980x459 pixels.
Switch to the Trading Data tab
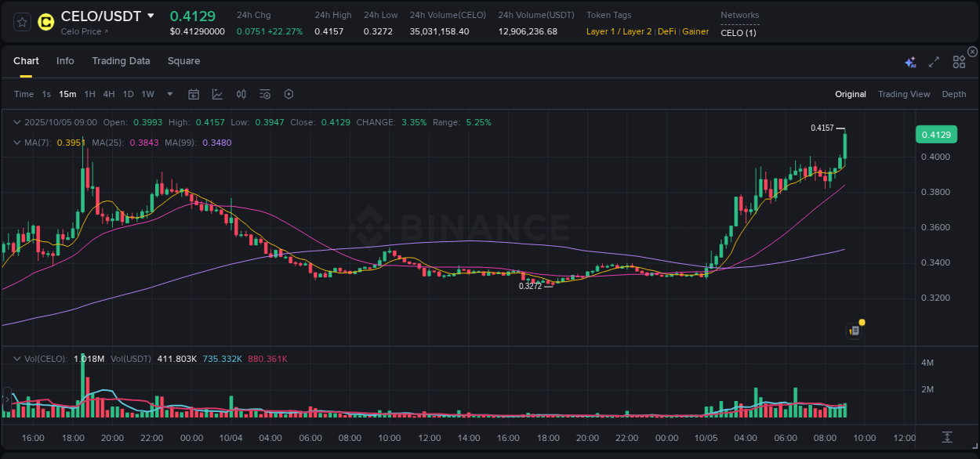[x=121, y=61]
